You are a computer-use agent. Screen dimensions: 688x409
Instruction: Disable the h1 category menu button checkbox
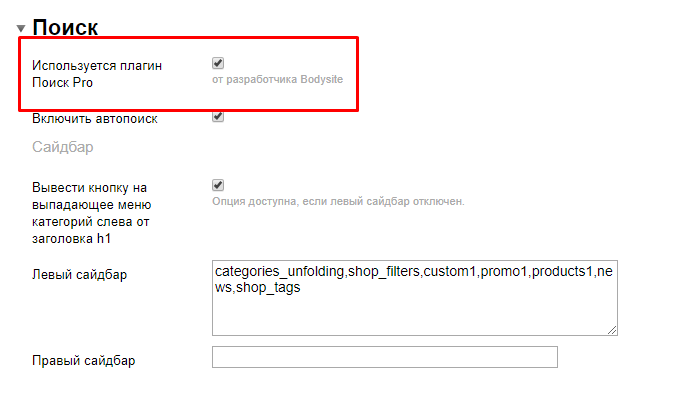tap(218, 185)
